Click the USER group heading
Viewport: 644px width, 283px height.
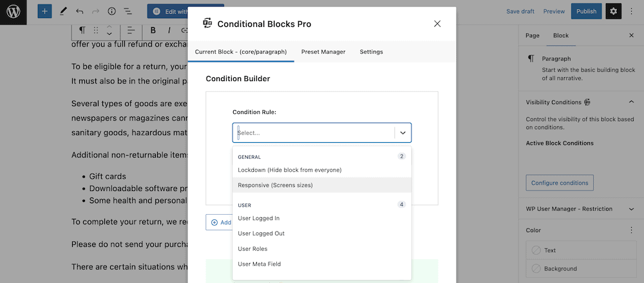coord(244,205)
